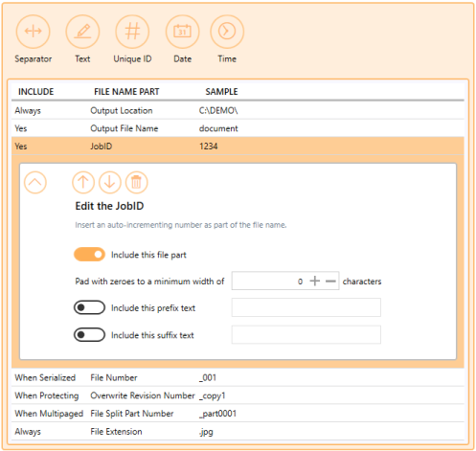Image resolution: width=476 pixels, height=451 pixels.
Task: Move JobID part up
Action: point(83,183)
